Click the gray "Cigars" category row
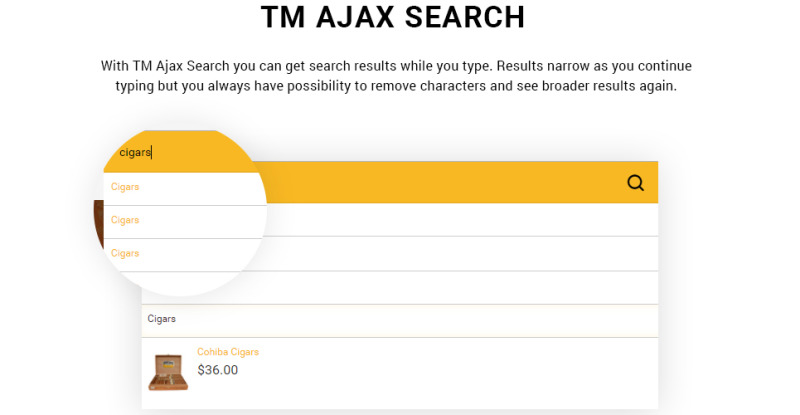The image size is (800, 415). [x=400, y=321]
